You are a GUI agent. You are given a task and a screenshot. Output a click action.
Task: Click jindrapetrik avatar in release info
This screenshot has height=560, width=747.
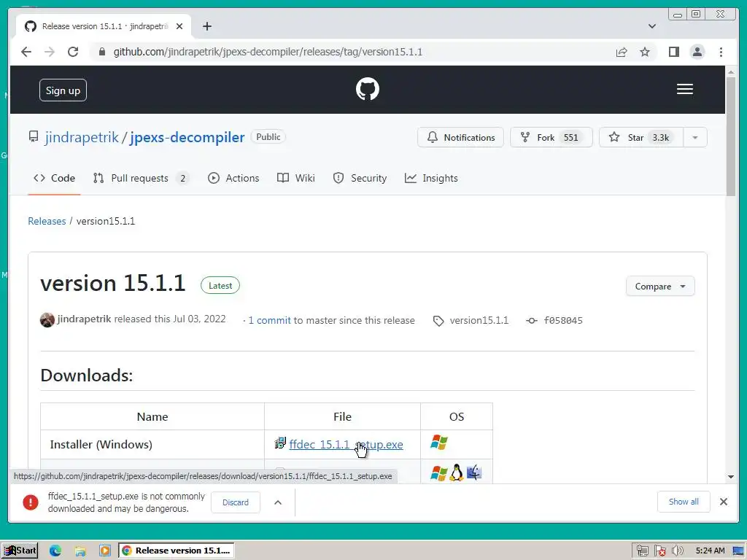point(47,319)
